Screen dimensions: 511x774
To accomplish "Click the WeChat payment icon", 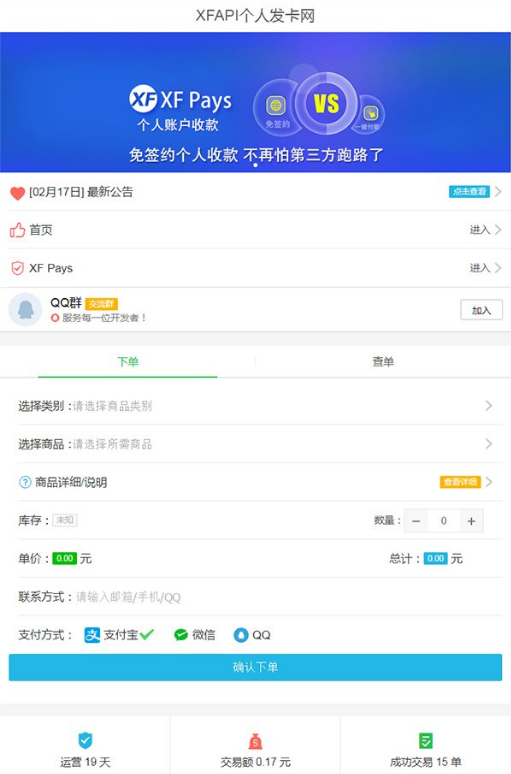I will tap(181, 635).
